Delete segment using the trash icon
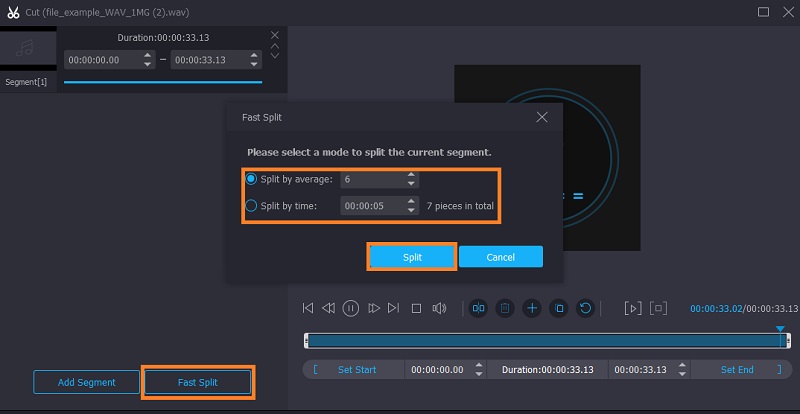 tap(505, 308)
